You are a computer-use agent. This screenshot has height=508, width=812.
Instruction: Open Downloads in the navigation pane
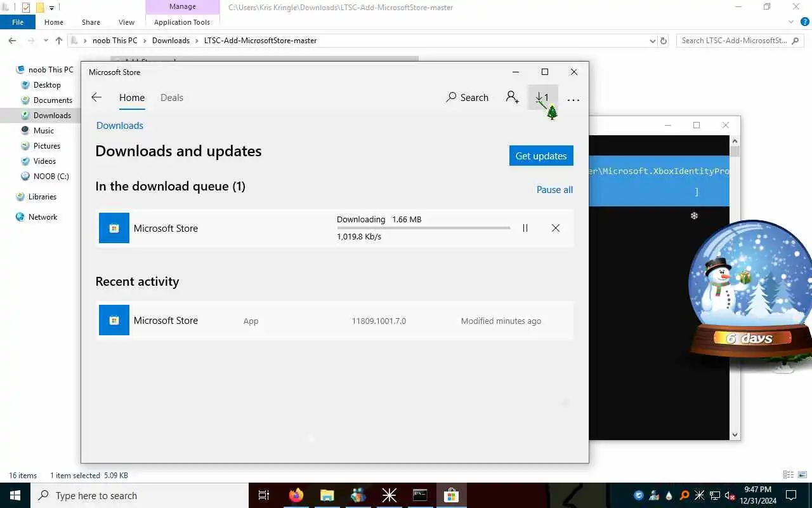point(52,116)
